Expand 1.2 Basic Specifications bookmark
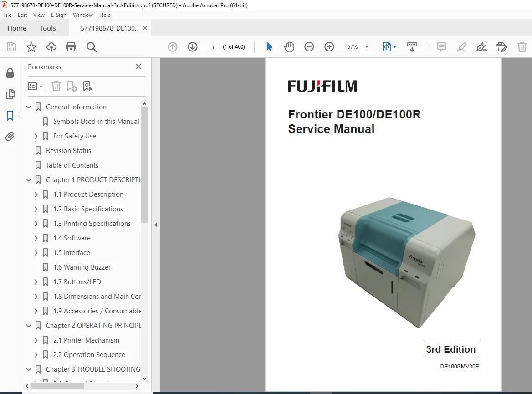This screenshot has width=532, height=394. (x=36, y=209)
